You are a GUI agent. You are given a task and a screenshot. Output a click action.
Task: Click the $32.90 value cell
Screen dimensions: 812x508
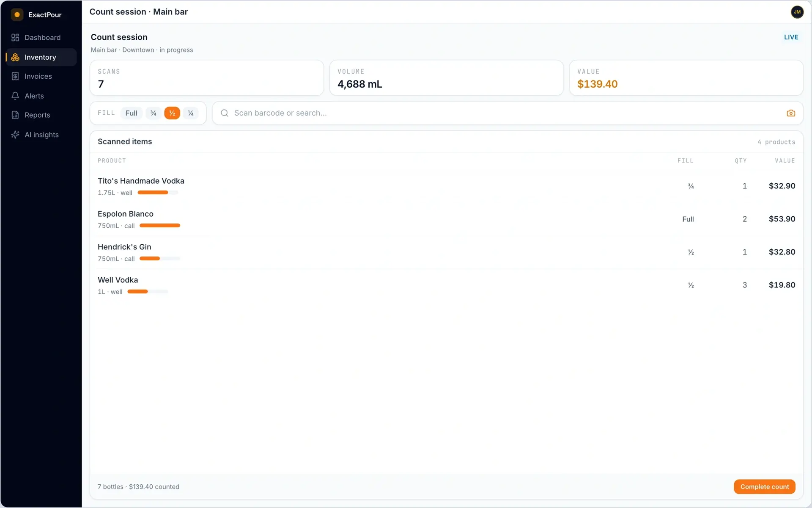pos(782,186)
